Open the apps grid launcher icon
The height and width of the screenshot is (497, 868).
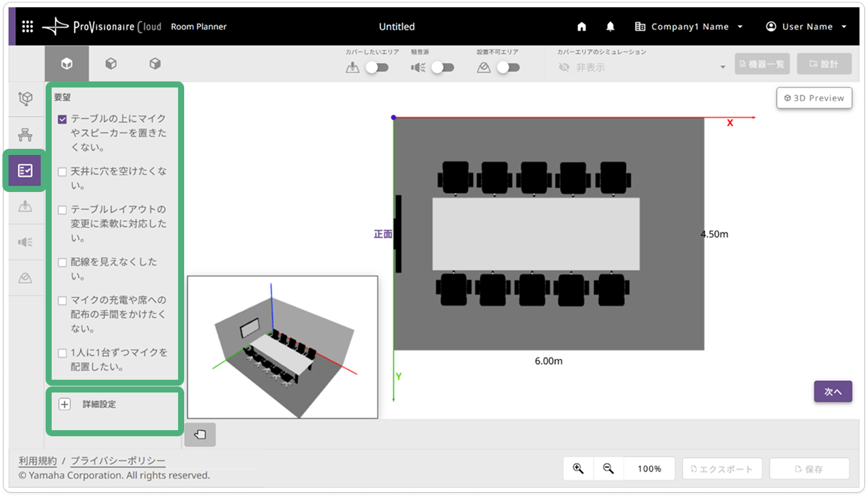[x=27, y=27]
